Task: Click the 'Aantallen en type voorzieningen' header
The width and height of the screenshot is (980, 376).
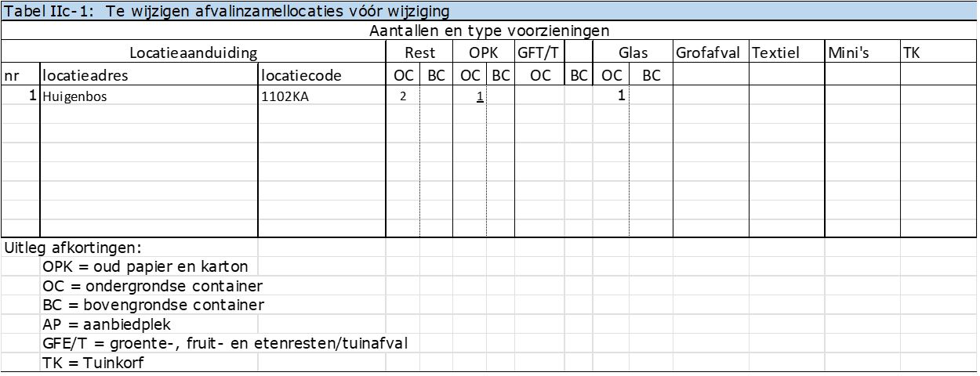Action: [489, 31]
